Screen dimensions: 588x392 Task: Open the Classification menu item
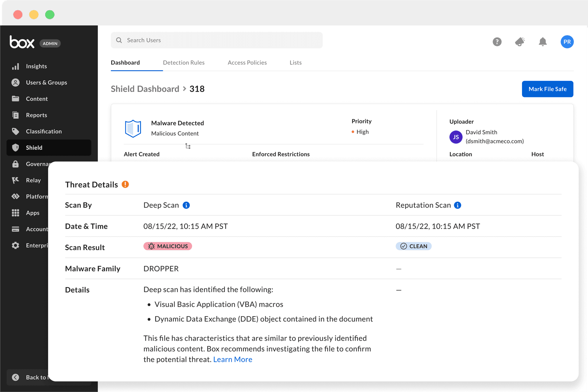pos(44,132)
